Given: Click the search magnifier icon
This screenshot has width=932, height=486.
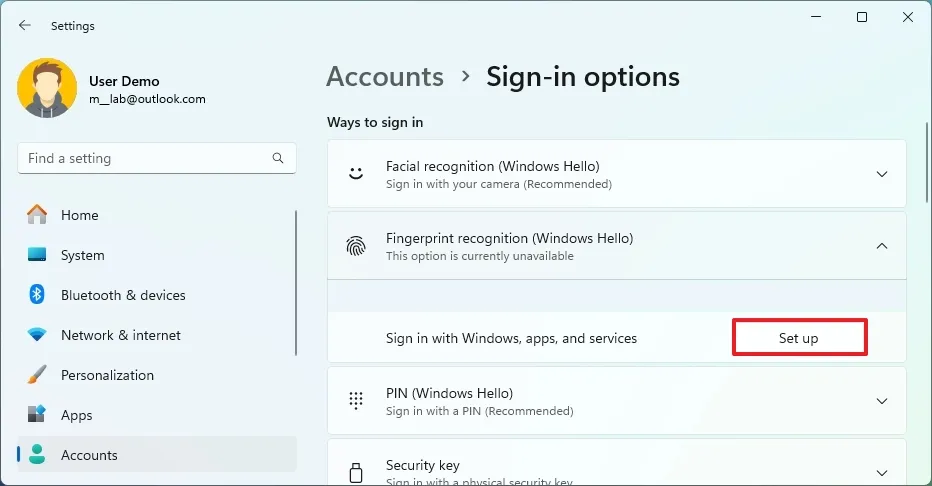Looking at the screenshot, I should [278, 158].
